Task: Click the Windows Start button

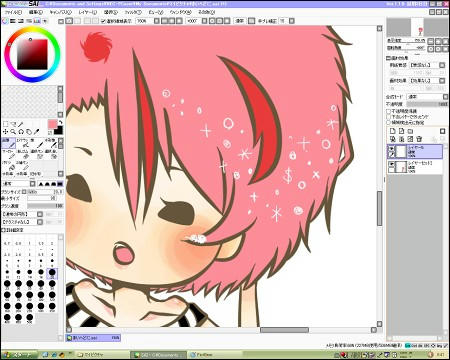Action: 19,355
